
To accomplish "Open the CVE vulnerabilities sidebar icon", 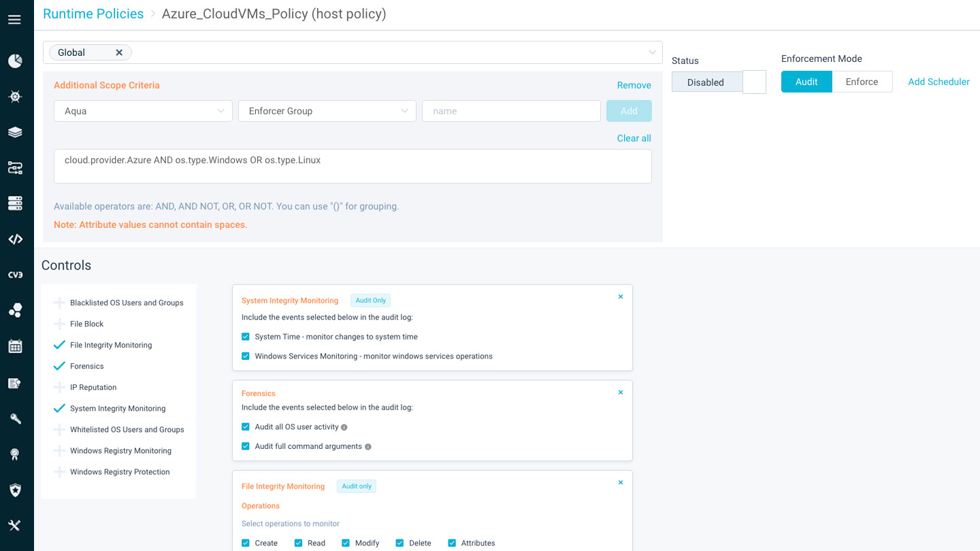I will tap(15, 275).
